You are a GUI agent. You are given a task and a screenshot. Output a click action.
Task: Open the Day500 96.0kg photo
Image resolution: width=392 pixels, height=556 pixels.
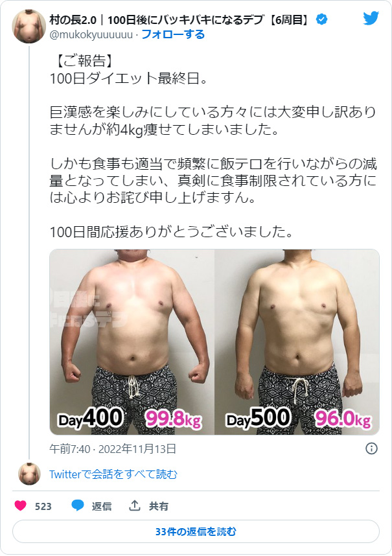[x=297, y=342]
